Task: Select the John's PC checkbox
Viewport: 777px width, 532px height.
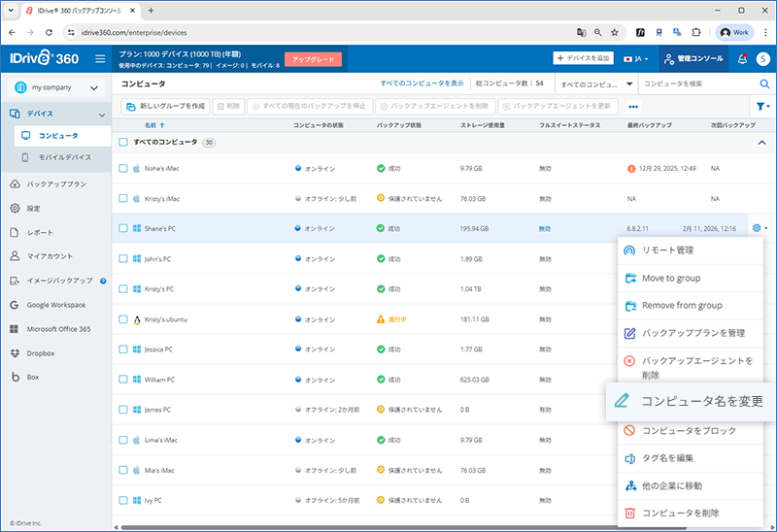Action: [123, 259]
